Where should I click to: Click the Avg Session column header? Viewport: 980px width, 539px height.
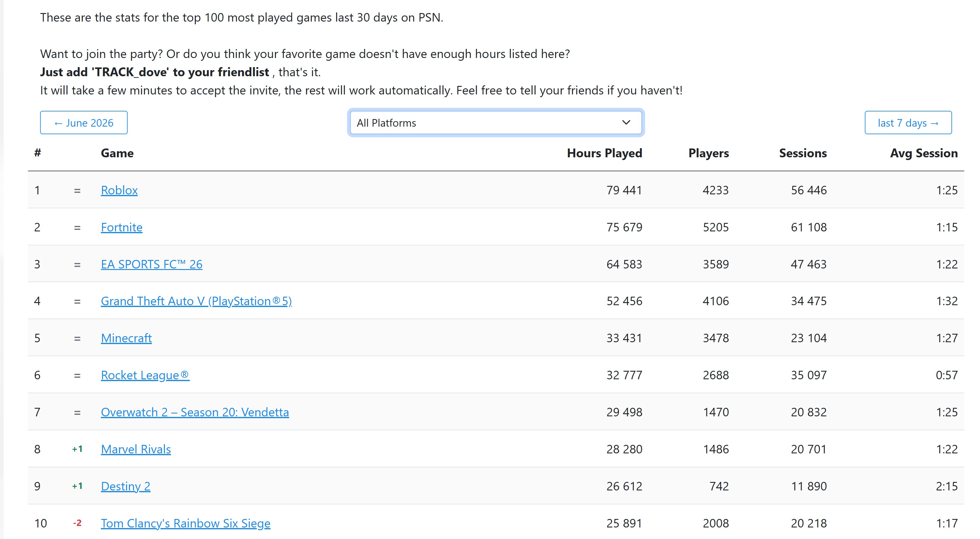924,153
